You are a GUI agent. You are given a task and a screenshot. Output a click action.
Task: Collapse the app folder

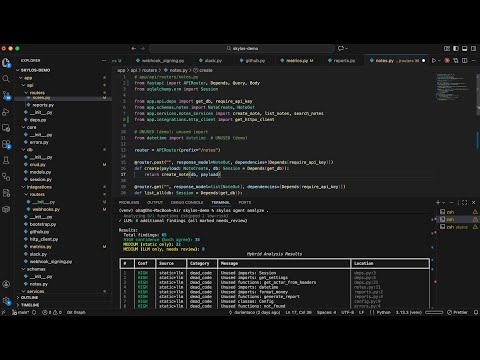pos(28,78)
